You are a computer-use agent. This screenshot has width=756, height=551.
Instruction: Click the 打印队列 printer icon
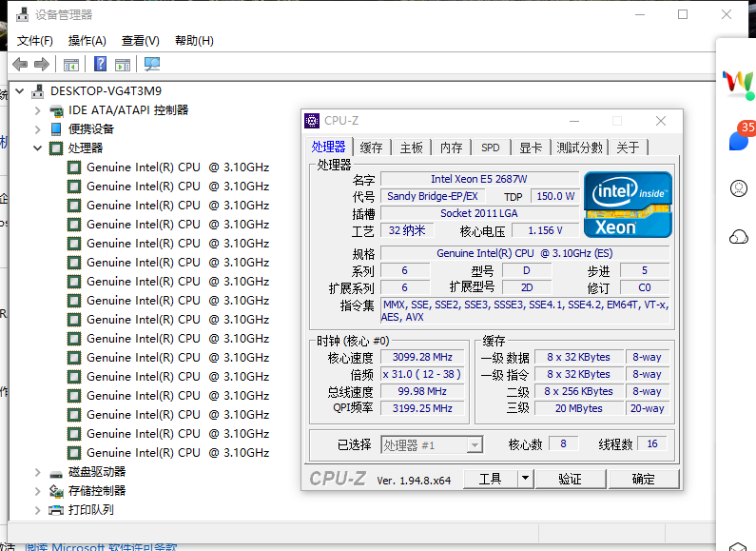(56, 510)
